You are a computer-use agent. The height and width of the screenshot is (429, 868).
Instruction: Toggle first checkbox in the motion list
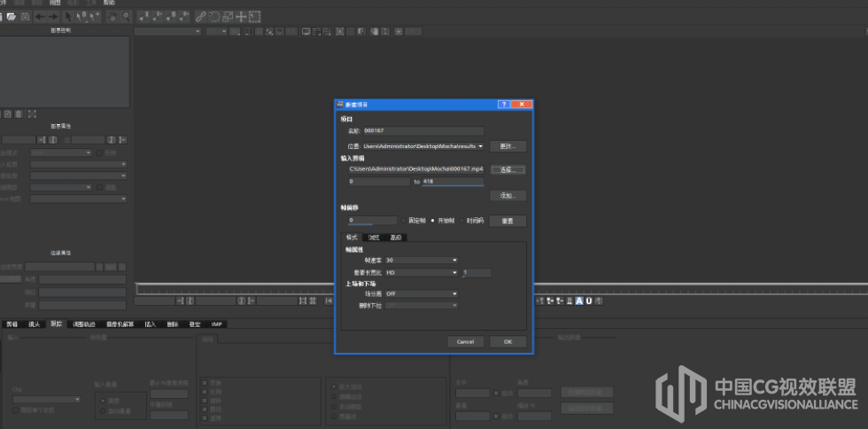205,382
